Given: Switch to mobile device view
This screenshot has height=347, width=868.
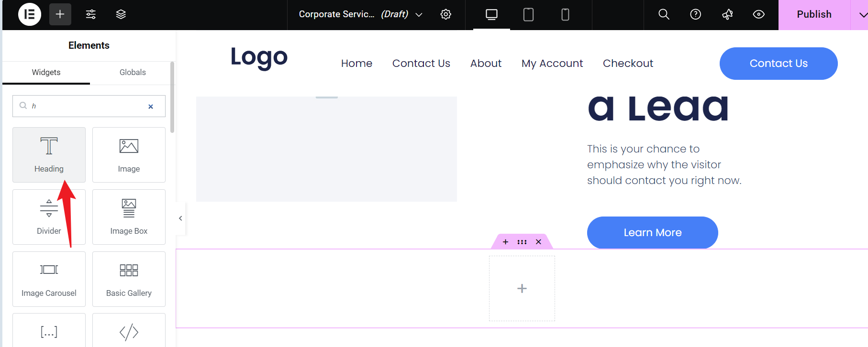Looking at the screenshot, I should [x=565, y=14].
